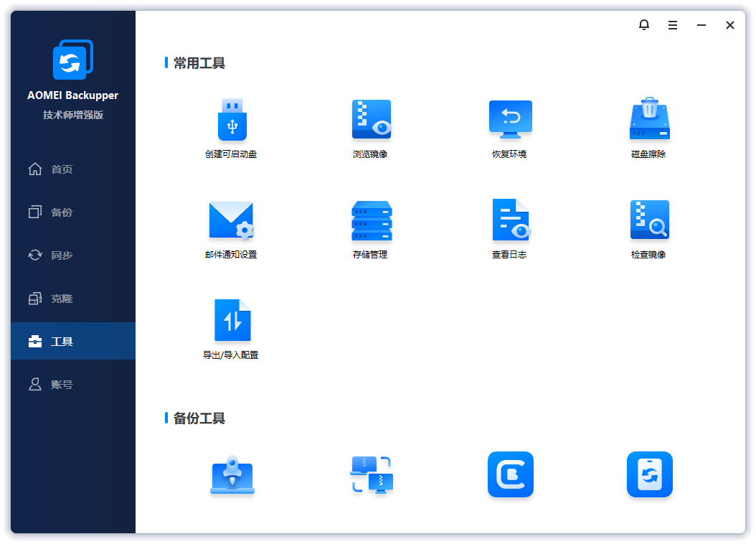Click the AOMEI Cloud icon
Image resolution: width=756 pixels, height=544 pixels.
[x=510, y=474]
